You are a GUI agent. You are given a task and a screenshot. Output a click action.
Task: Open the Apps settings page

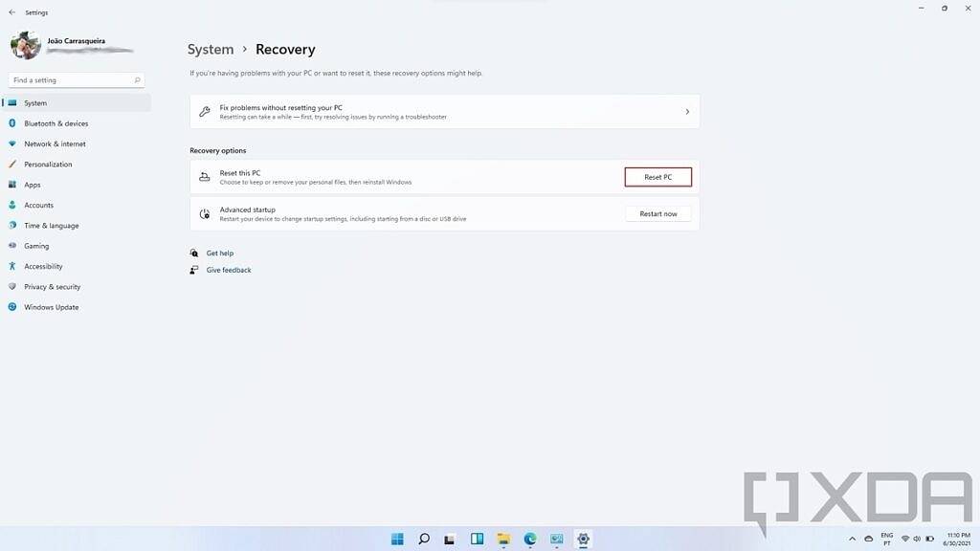(x=33, y=184)
